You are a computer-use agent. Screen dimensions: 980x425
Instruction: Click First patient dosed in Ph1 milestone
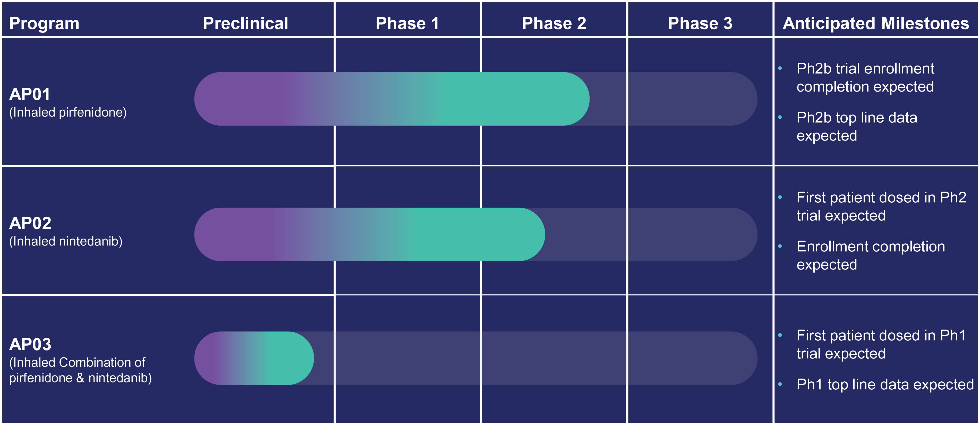point(881,344)
